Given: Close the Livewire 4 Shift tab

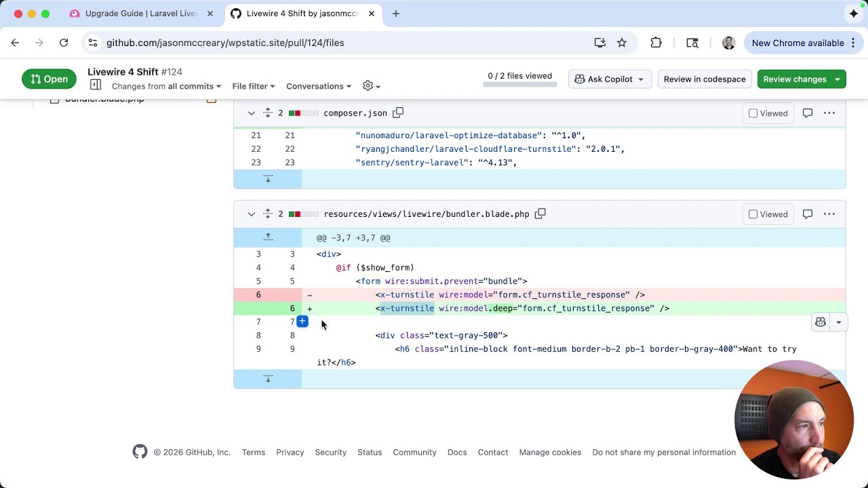Looking at the screenshot, I should coord(372,14).
